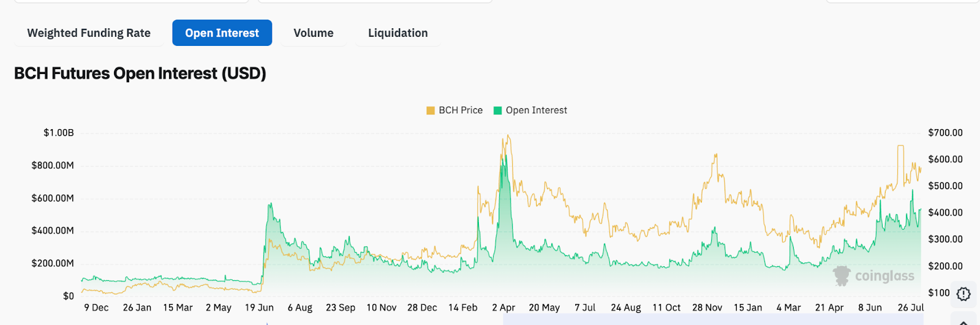Show the Liquidation tab
This screenshot has width=980, height=325.
coord(398,33)
